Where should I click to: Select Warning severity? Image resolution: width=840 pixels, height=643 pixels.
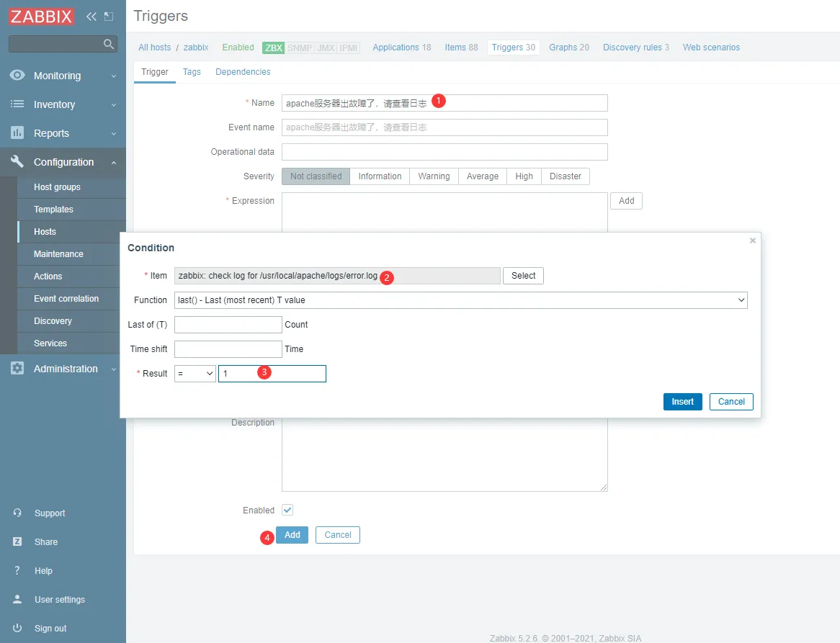pos(434,176)
